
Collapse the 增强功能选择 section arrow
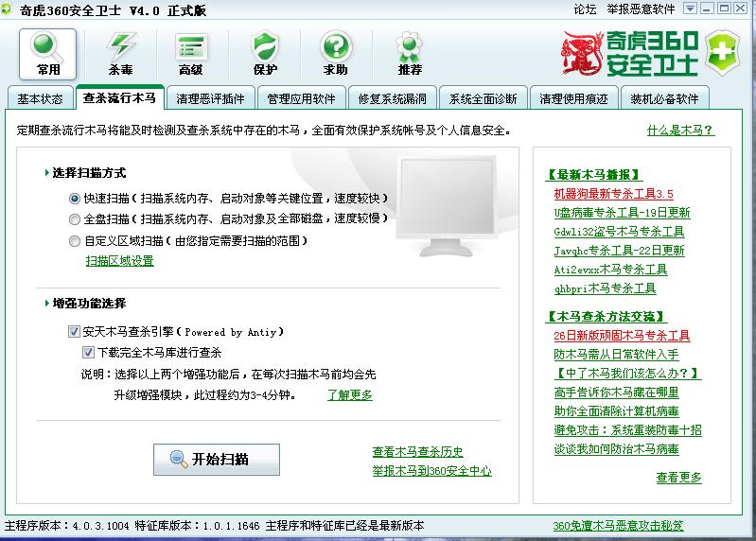click(46, 303)
